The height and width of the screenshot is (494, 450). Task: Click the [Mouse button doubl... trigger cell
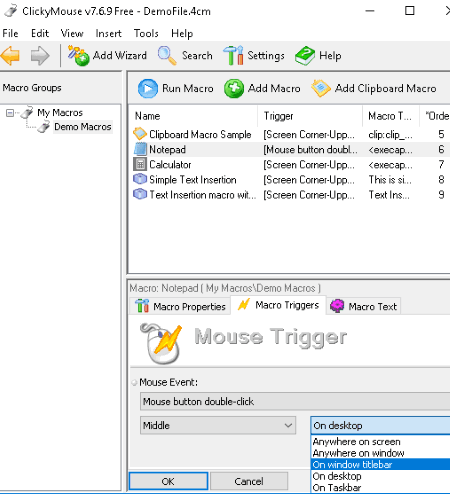[x=310, y=150]
